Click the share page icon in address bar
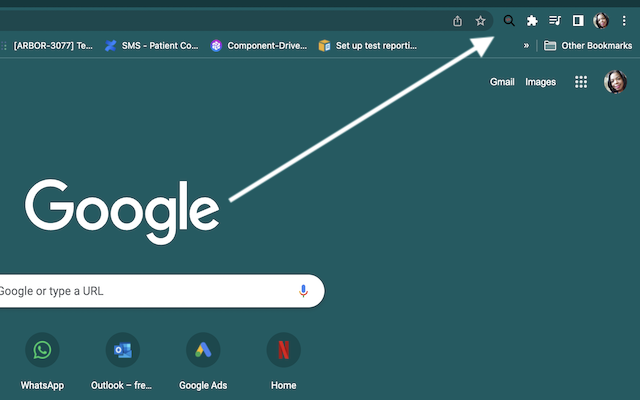640x400 pixels. [458, 21]
